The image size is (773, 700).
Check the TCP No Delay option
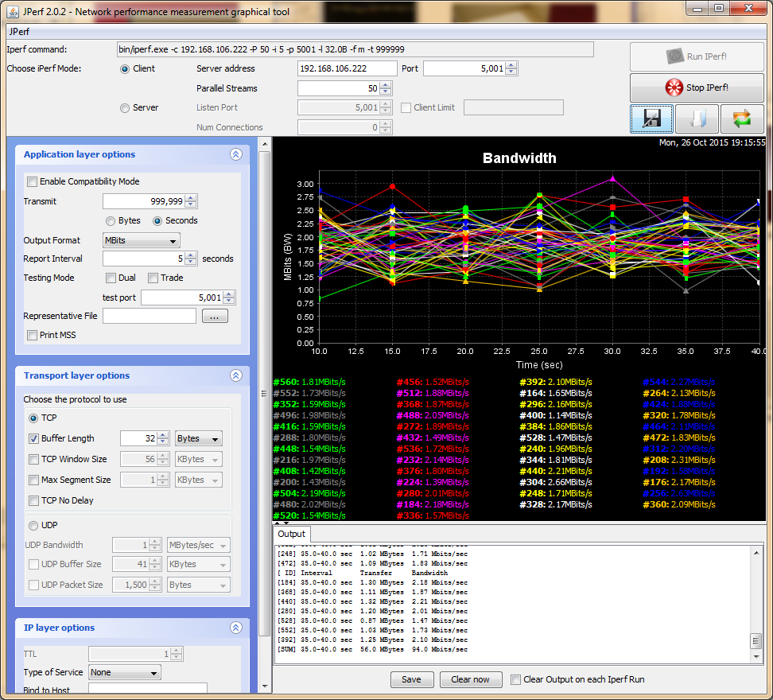[34, 501]
